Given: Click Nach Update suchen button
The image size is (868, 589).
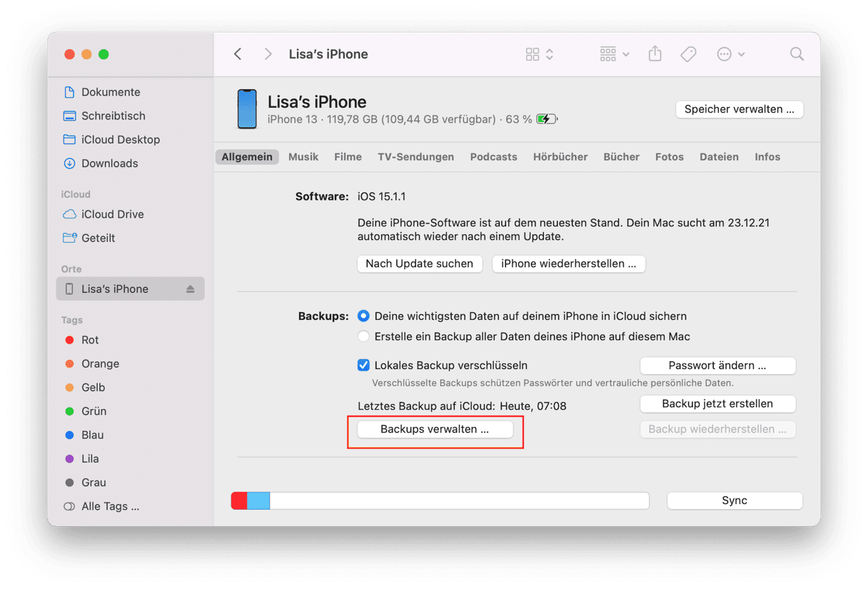Looking at the screenshot, I should (x=420, y=263).
